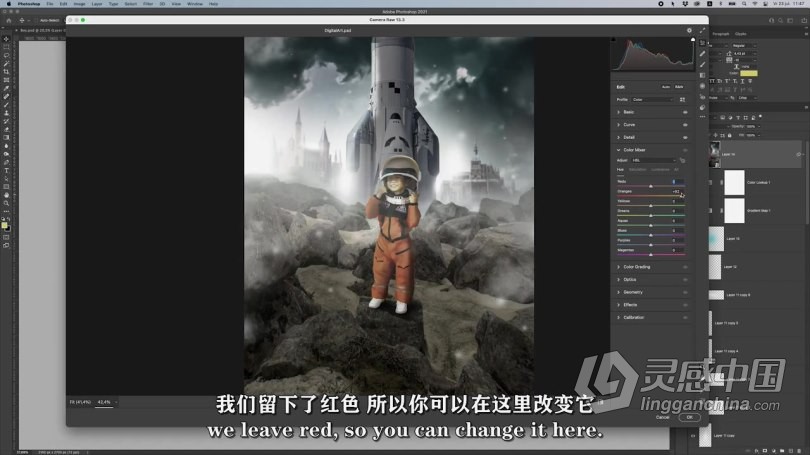Switch to the Saturation tab in Color Mixer

point(637,169)
